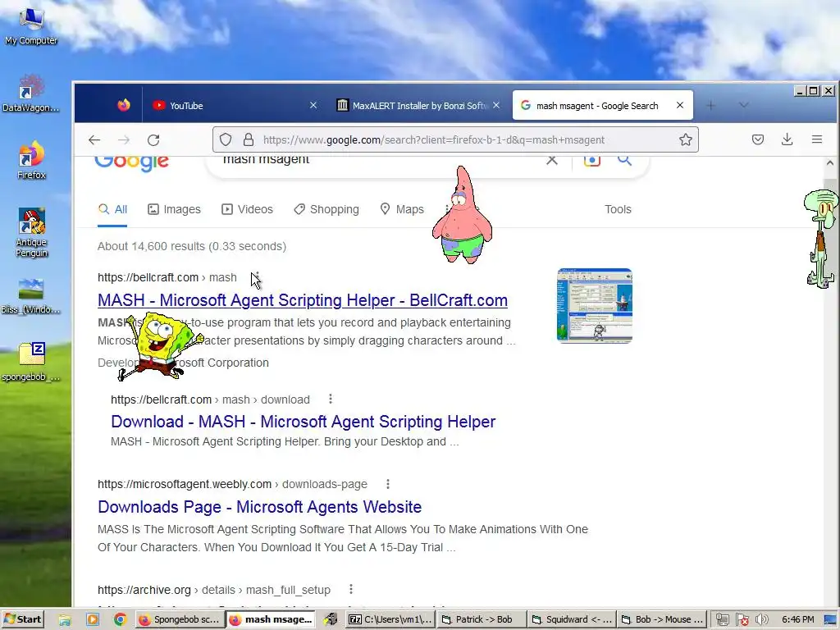Click the page vertical scrollbar up arrow
This screenshot has height=630, width=840.
click(830, 163)
